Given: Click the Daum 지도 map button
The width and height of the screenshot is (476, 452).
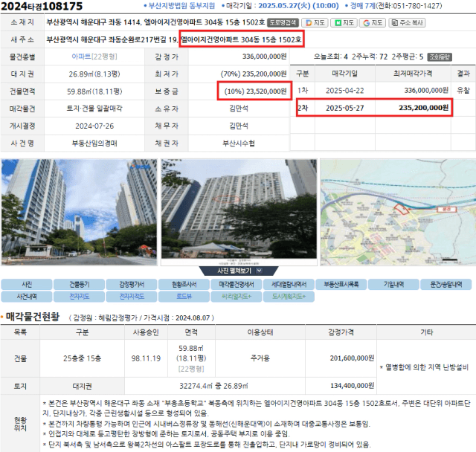Looking at the screenshot, I should pyautogui.click(x=315, y=23).
